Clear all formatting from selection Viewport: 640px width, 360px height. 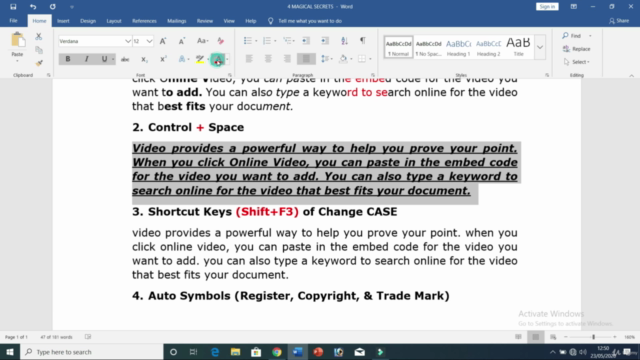[220, 41]
